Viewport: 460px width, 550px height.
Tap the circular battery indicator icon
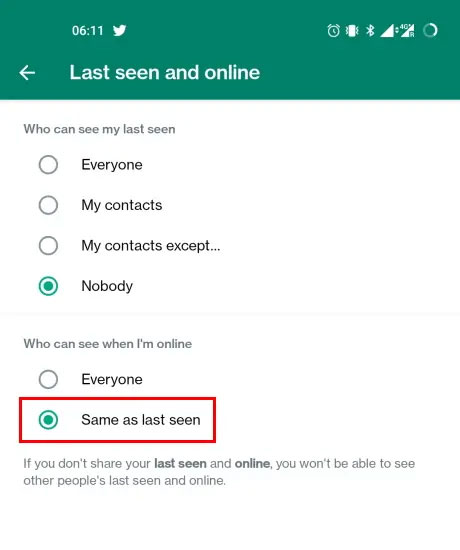(x=431, y=31)
